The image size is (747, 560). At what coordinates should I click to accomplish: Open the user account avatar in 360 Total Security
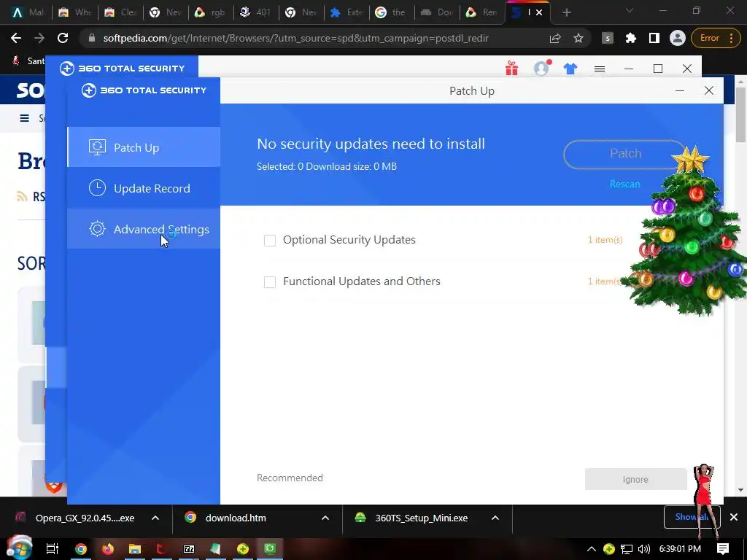[541, 69]
